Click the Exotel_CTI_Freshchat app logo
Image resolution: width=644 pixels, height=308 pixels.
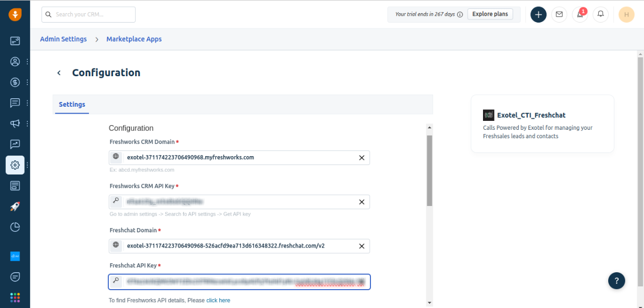[x=488, y=115]
